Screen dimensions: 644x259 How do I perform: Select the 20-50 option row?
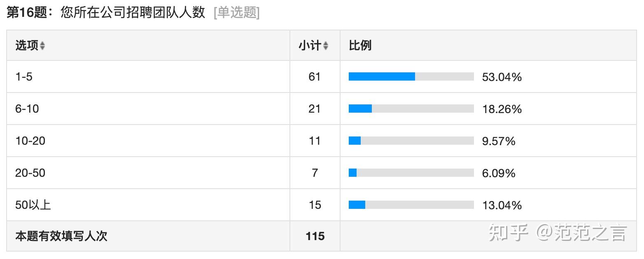(322, 173)
